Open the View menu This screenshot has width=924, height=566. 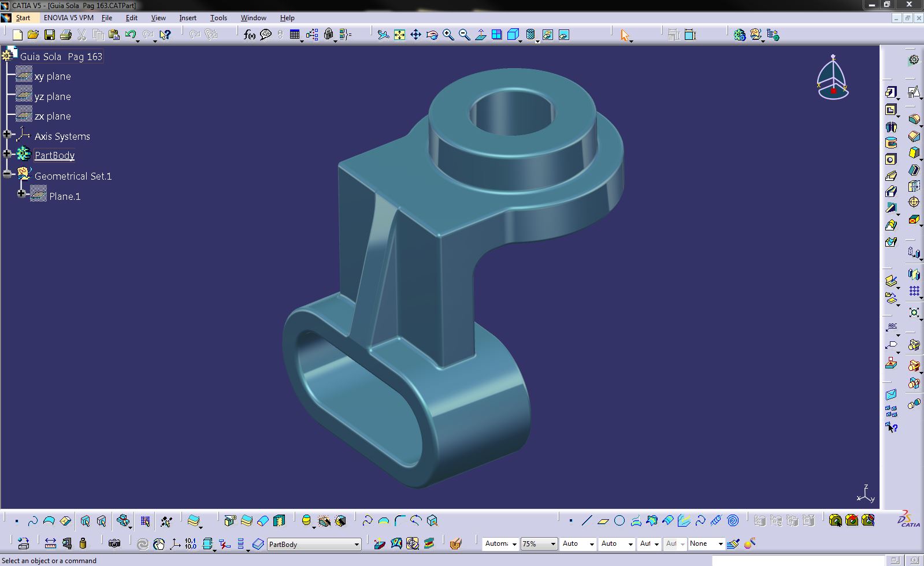point(158,18)
